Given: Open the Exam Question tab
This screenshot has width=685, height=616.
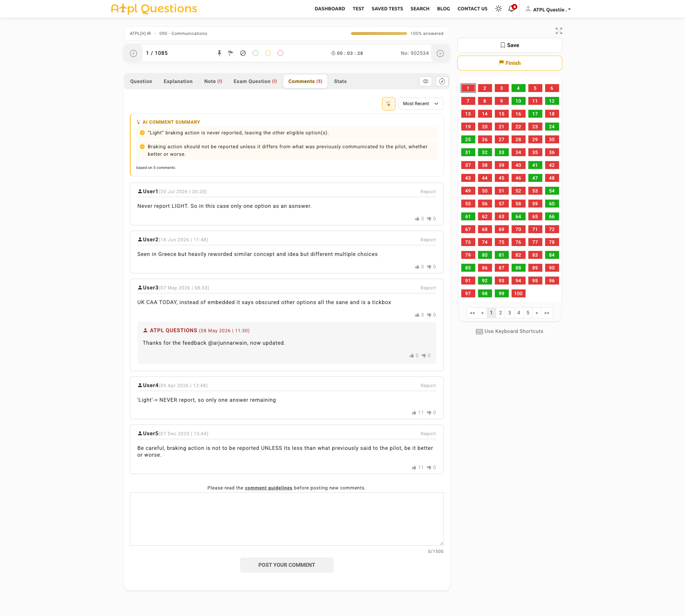Looking at the screenshot, I should [x=255, y=81].
